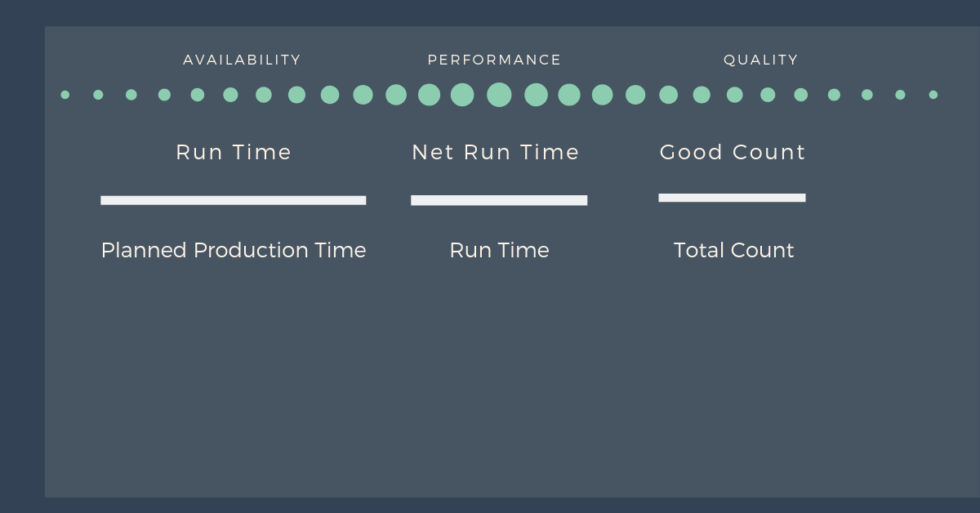Click the second green dot from the left

tap(98, 95)
